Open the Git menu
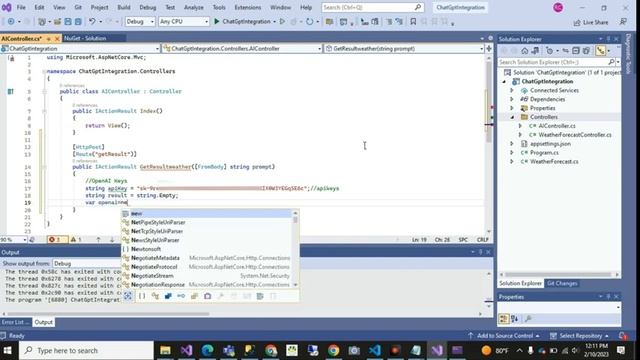The image size is (640, 360). point(78,7)
